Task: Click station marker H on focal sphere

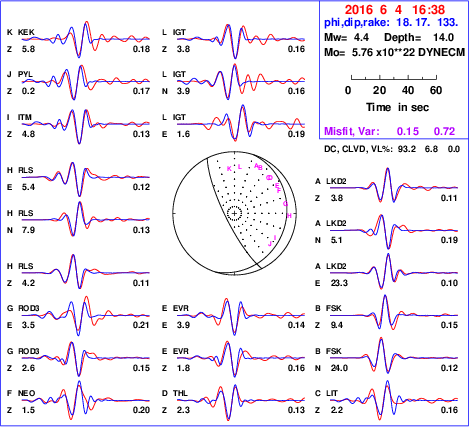Action: coord(289,216)
